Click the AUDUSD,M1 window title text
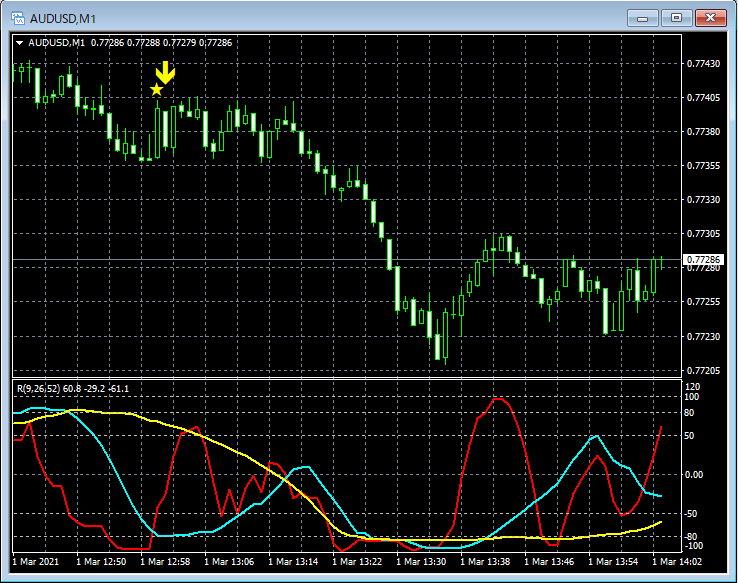Image resolution: width=739 pixels, height=583 pixels. [x=63, y=19]
